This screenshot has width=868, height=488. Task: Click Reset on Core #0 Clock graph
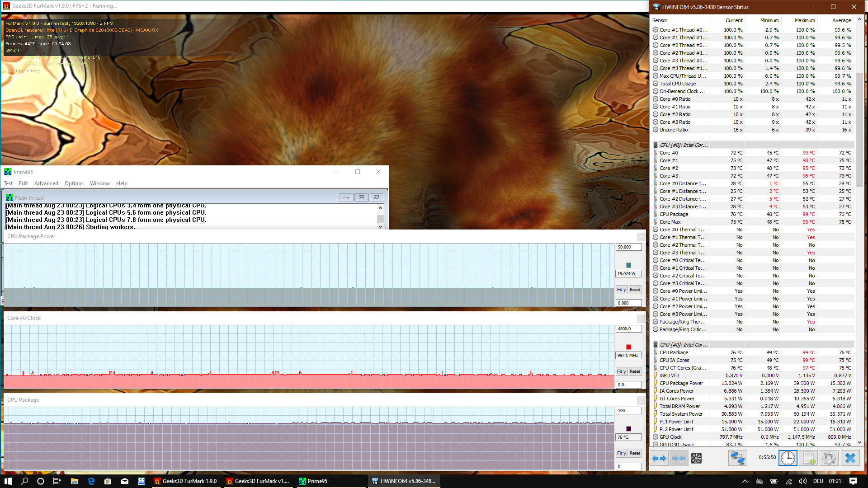635,371
